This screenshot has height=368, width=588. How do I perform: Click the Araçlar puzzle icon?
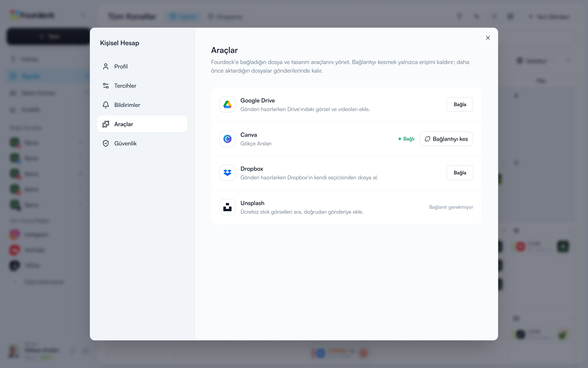click(106, 124)
